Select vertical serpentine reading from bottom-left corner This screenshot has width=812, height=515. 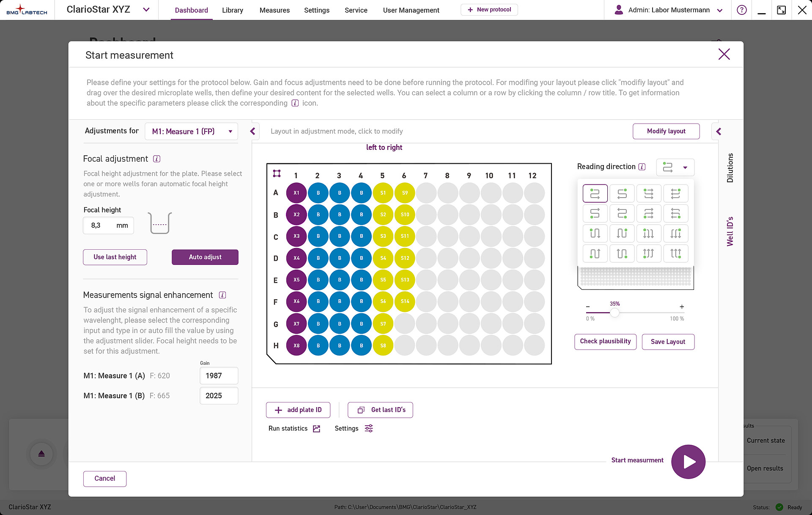click(595, 253)
